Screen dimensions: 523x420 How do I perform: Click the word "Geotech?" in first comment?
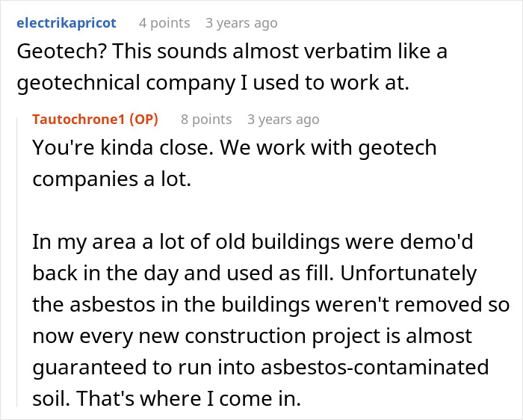coord(50,53)
